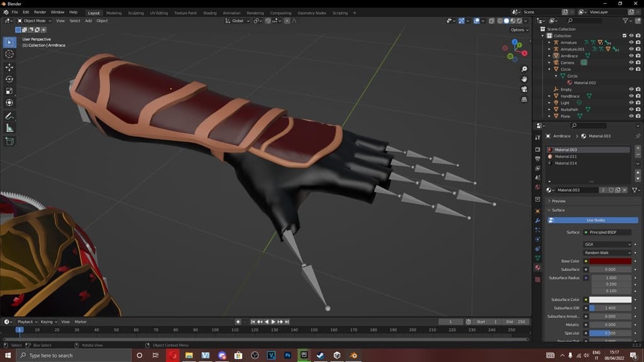Select the Move tool in the toolbar

9,67
